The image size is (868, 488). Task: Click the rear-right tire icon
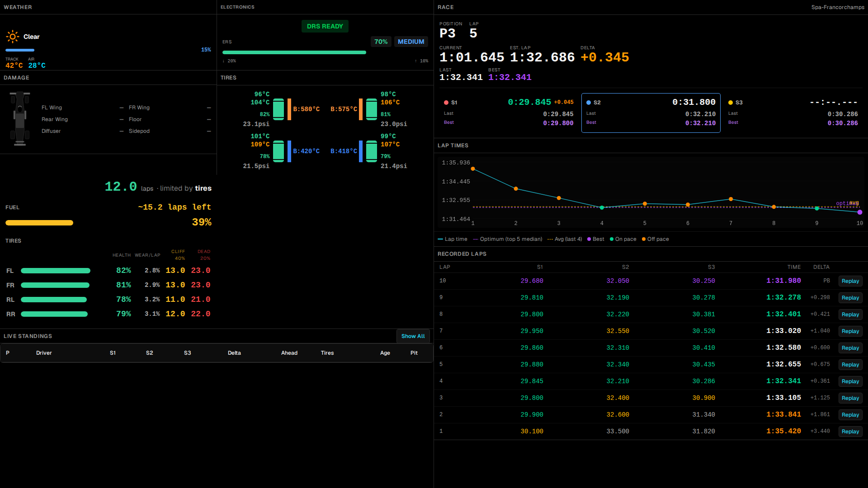point(372,151)
